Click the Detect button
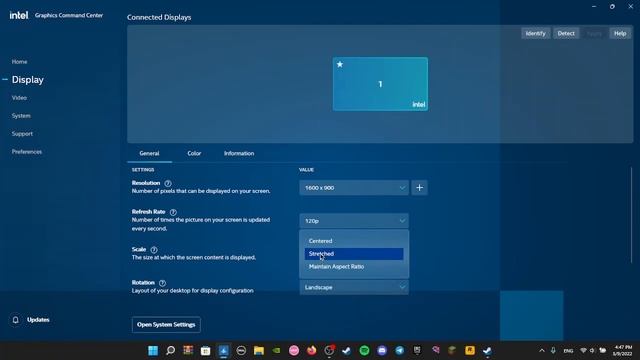Image resolution: width=640 pixels, height=360 pixels. click(x=566, y=33)
